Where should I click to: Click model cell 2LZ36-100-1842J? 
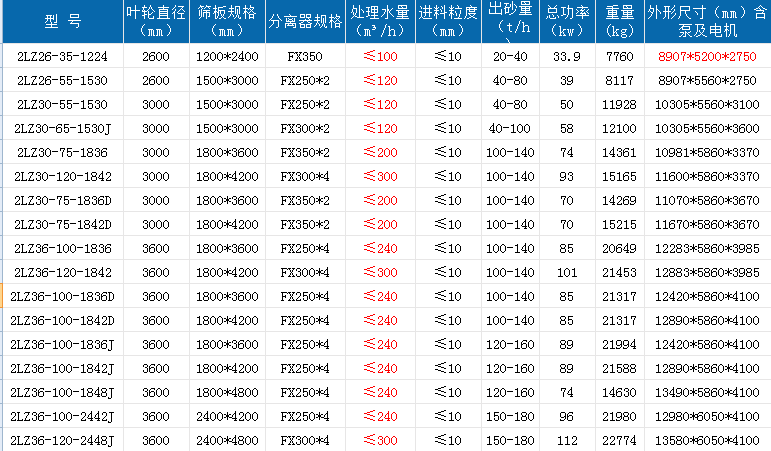63,368
